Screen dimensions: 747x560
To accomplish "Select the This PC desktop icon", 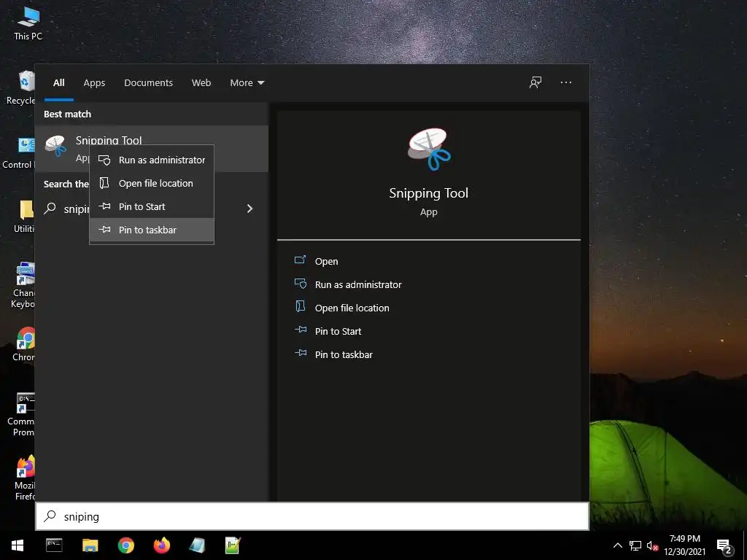I will (28, 23).
